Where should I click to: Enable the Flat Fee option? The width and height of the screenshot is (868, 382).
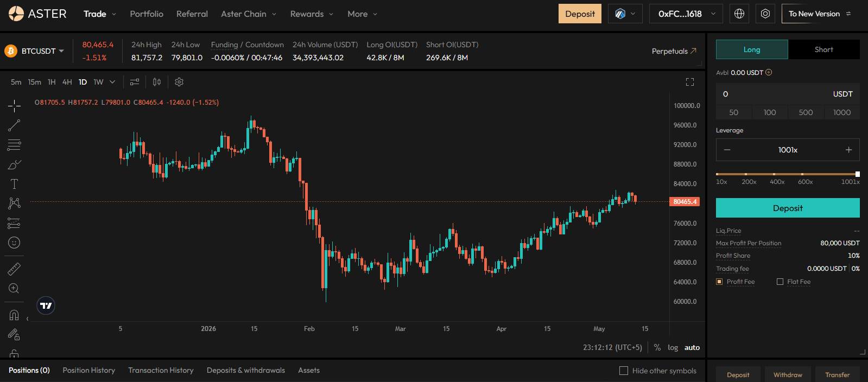[x=780, y=282]
